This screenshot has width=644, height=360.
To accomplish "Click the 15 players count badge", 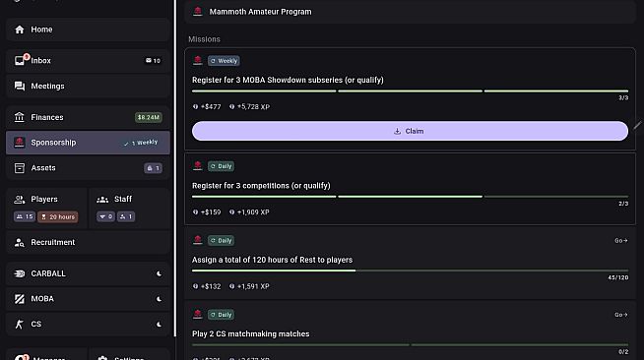I will click(x=25, y=216).
